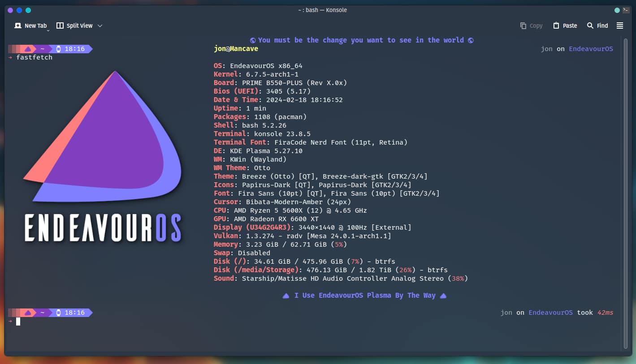This screenshot has width=636, height=364.
Task: Click the 'CPU: AMD Ryzen 5 5600X' line
Action: click(290, 210)
